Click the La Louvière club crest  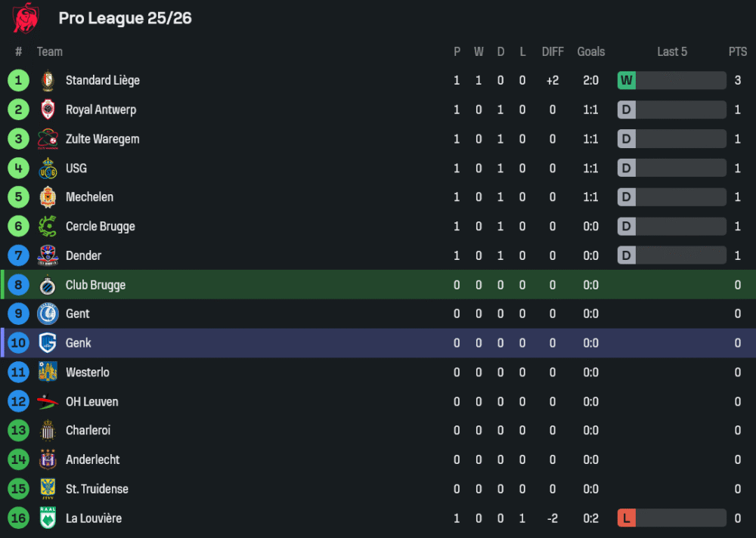tap(48, 518)
